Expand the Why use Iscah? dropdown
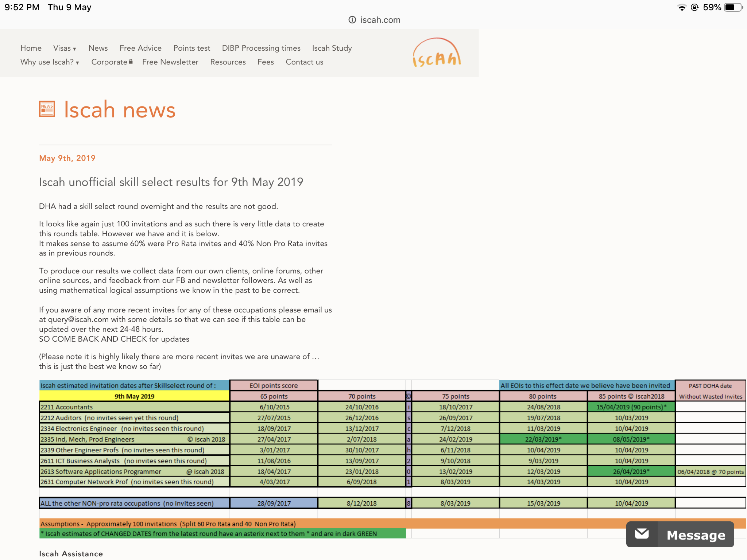Screen dimensions: 747x560 point(50,62)
